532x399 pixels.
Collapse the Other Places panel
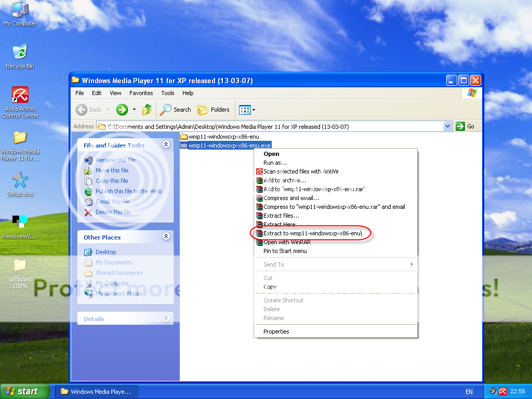pyautogui.click(x=166, y=236)
